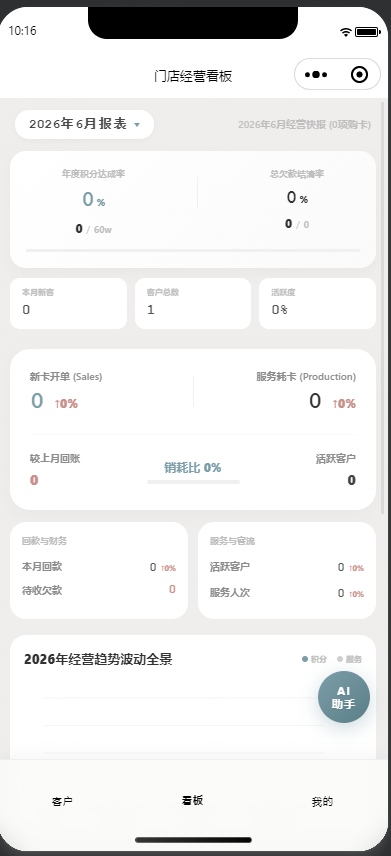Click the small arrow beside 6月报表
Screen dimensions: 391x856
click(x=137, y=125)
